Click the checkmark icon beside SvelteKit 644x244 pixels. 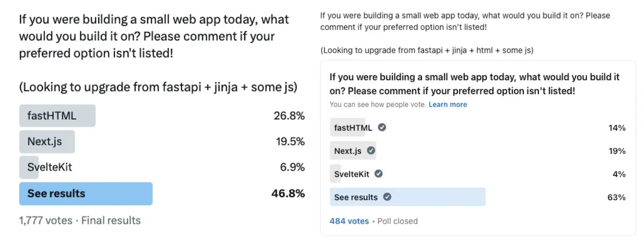coord(378,174)
